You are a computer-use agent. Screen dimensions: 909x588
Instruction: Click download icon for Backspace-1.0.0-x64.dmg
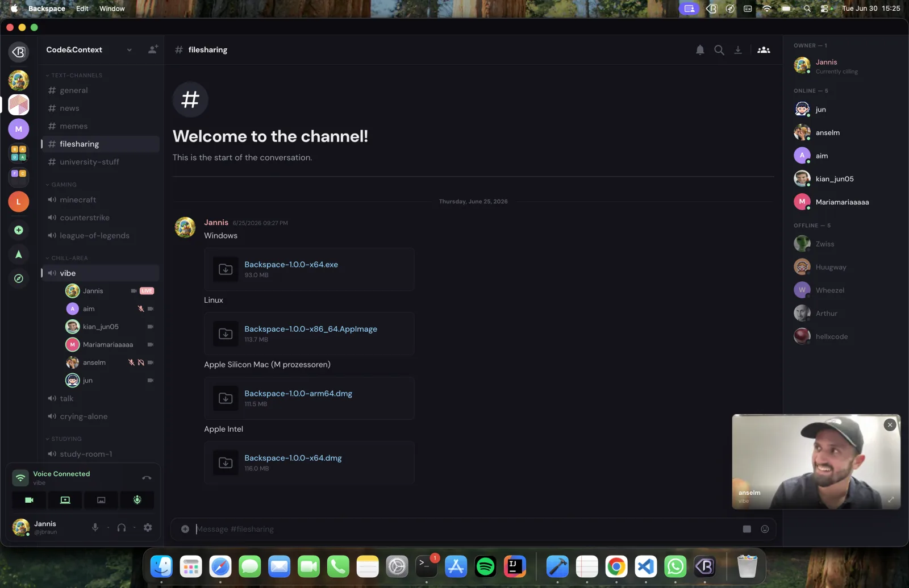click(x=226, y=463)
